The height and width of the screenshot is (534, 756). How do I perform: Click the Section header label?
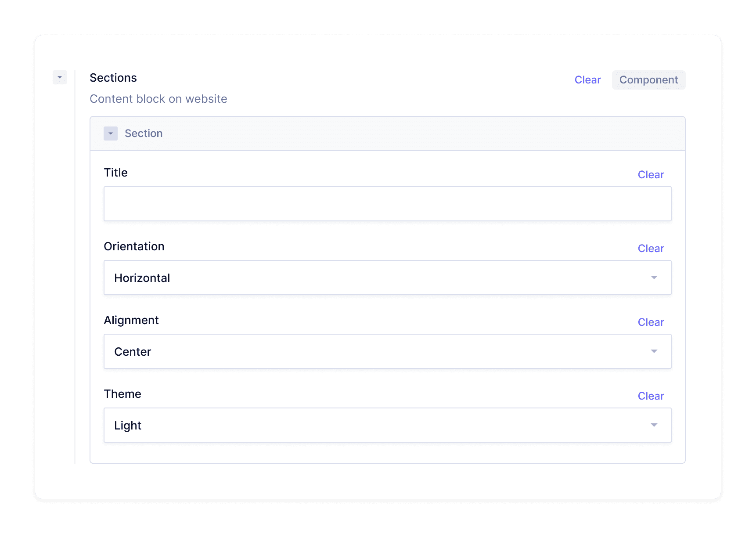144,133
